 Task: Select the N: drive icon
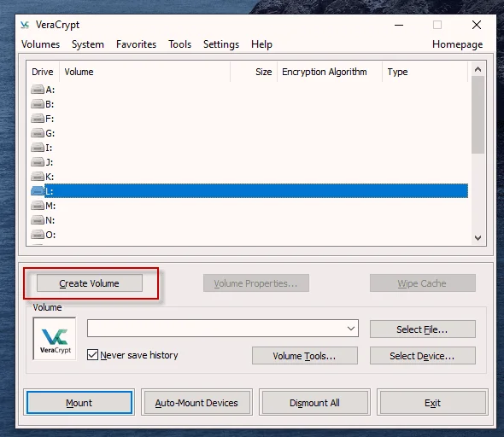point(38,220)
